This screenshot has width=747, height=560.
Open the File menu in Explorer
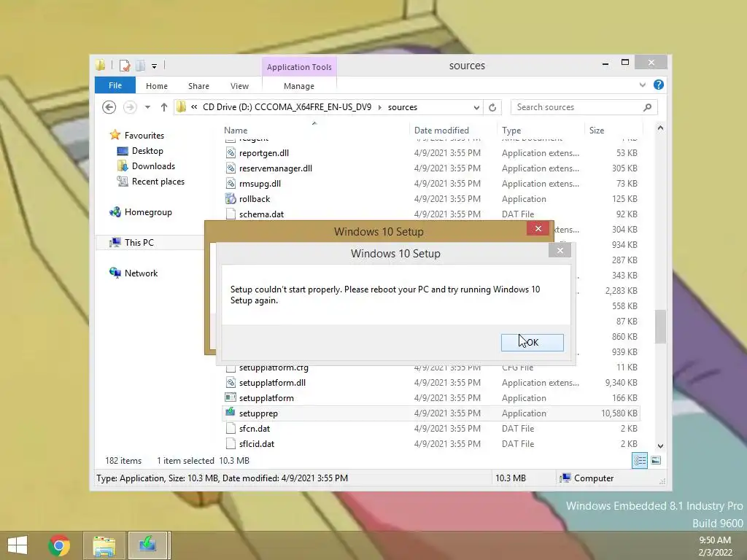[x=115, y=86]
